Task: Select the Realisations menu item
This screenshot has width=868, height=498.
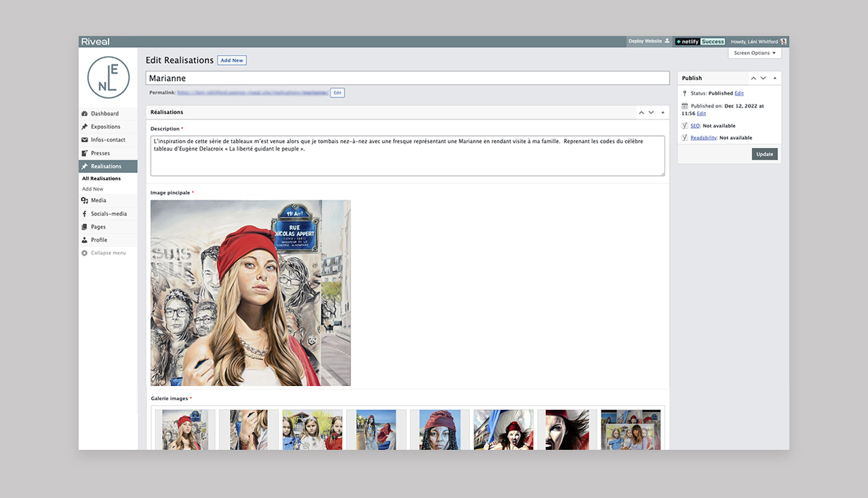Action: 108,166
